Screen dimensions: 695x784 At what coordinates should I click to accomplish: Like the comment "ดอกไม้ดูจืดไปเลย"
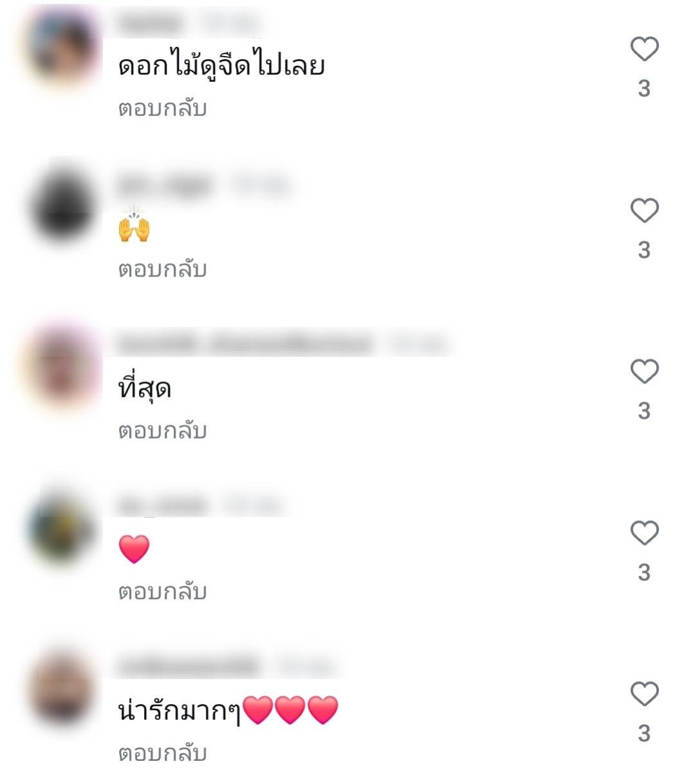pyautogui.click(x=644, y=50)
